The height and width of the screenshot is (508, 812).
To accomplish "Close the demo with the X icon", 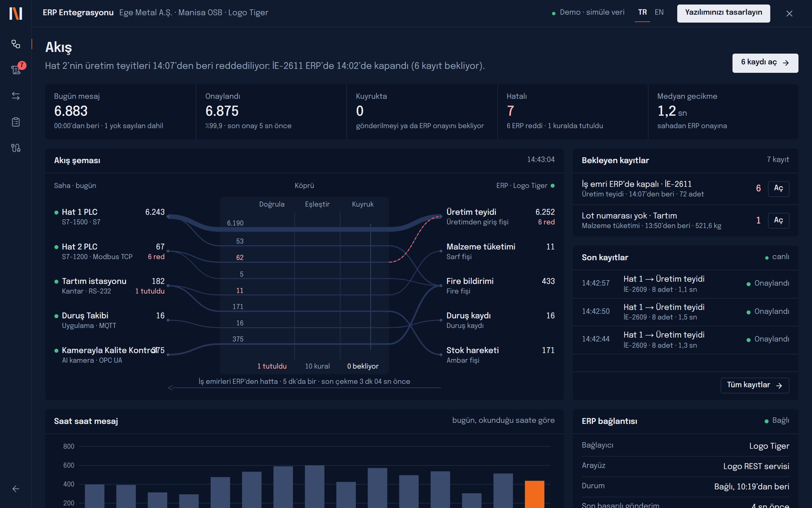I will 789,14.
